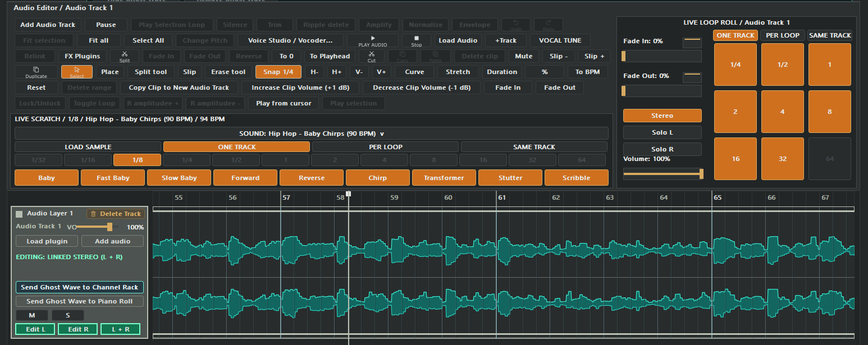Click the trash Delete Track button
This screenshot has height=345, width=868.
tap(116, 214)
